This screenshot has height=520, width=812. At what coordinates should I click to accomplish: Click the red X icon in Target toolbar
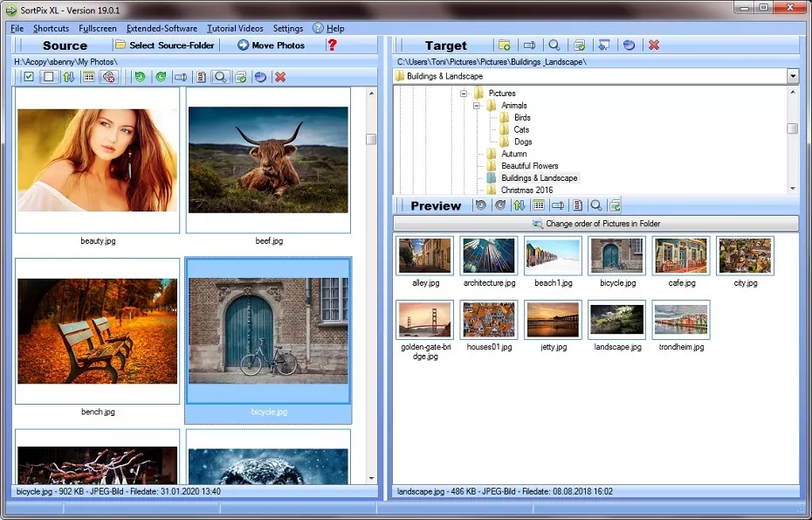coord(653,45)
